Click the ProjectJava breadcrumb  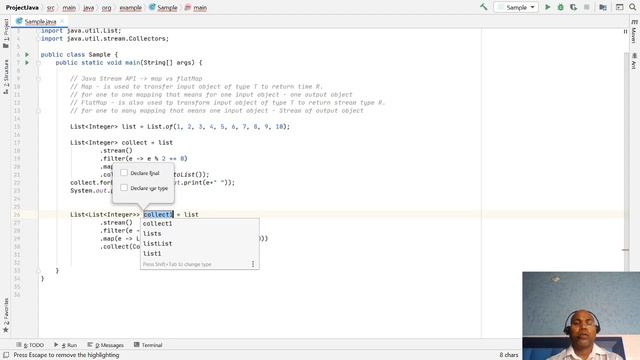22,7
